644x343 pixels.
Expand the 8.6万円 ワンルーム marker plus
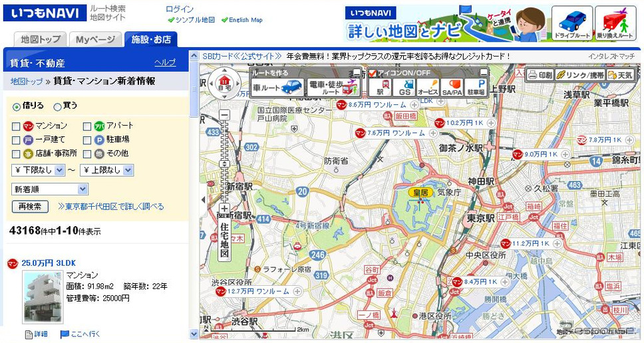point(414,105)
